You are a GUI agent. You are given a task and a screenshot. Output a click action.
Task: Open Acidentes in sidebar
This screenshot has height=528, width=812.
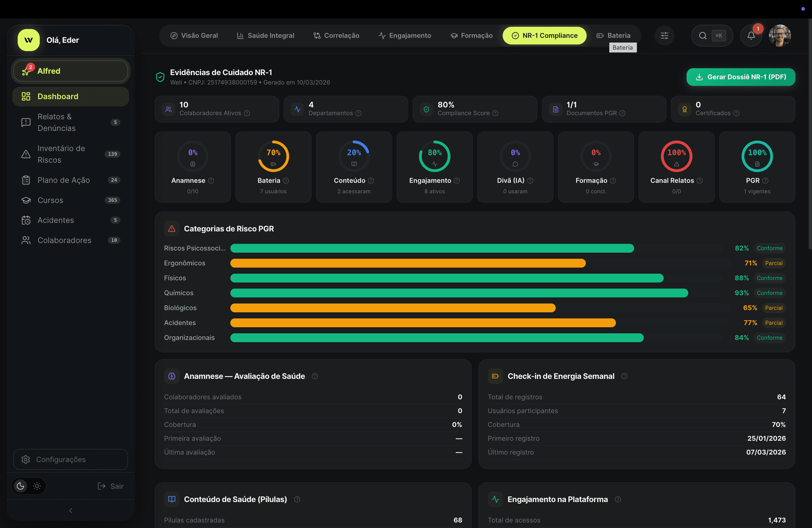tap(71, 220)
